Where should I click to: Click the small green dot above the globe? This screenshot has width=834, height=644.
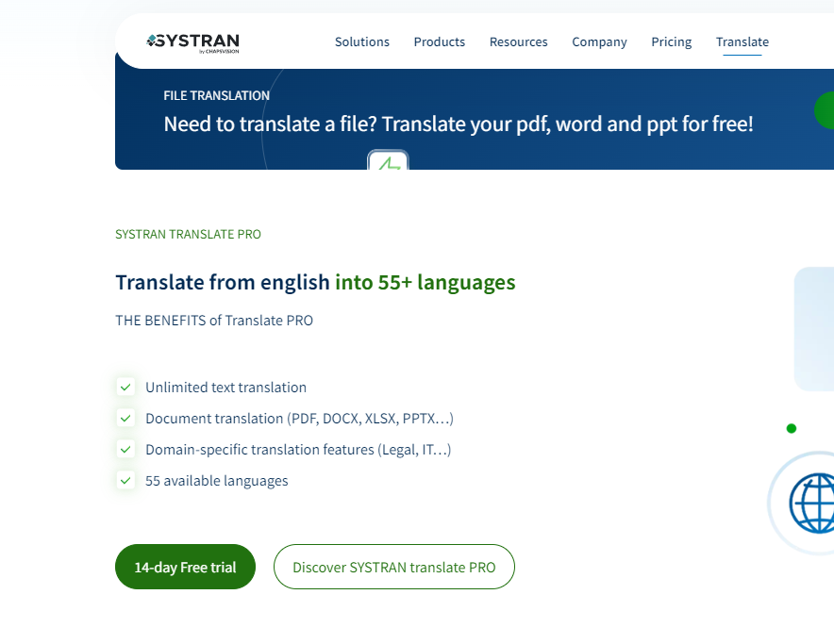click(x=792, y=428)
